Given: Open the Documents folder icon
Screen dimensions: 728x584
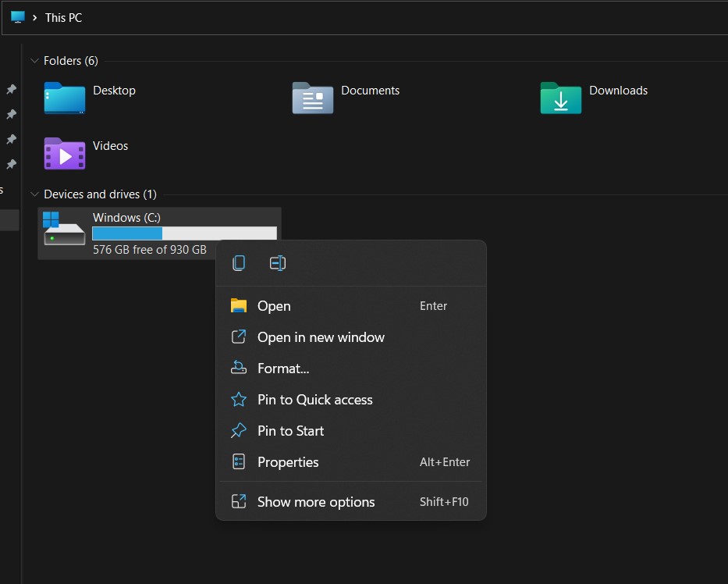Looking at the screenshot, I should pyautogui.click(x=312, y=99).
